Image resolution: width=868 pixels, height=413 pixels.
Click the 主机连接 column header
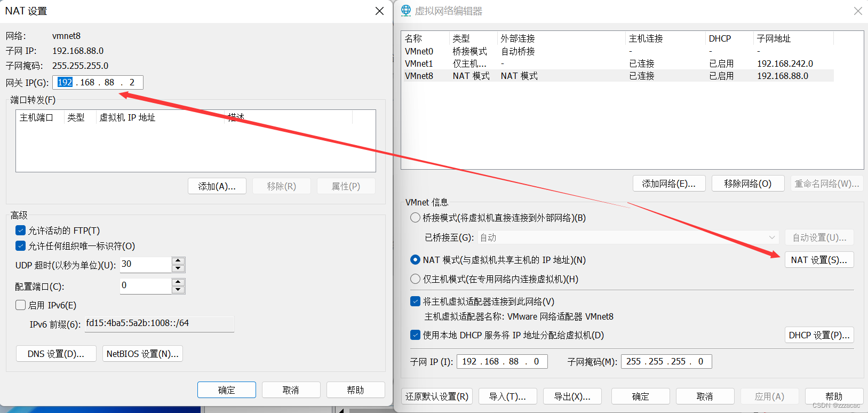[665, 38]
